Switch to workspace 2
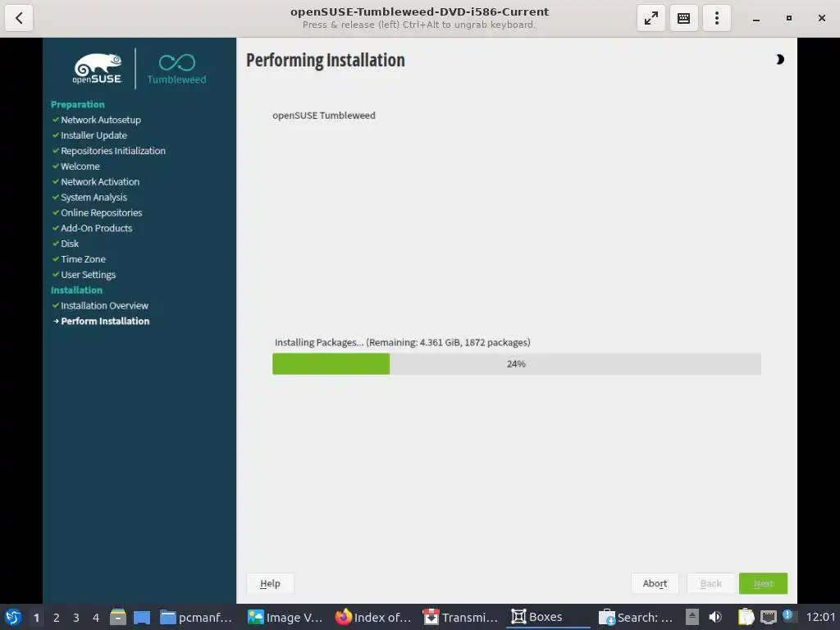The image size is (840, 630). (57, 617)
